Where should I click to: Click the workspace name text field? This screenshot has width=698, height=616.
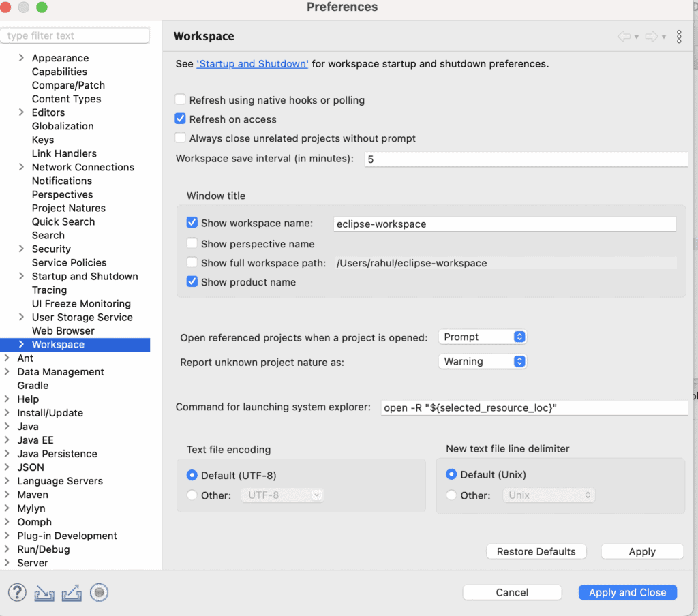coord(505,224)
